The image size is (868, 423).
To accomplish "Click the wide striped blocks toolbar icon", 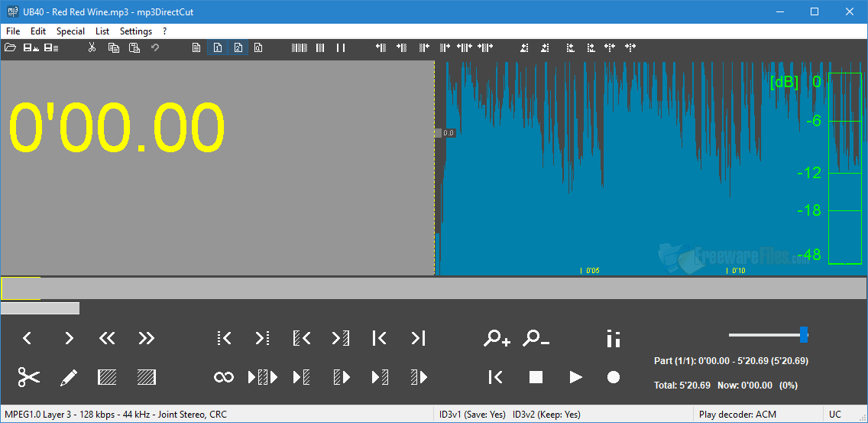I will [299, 47].
